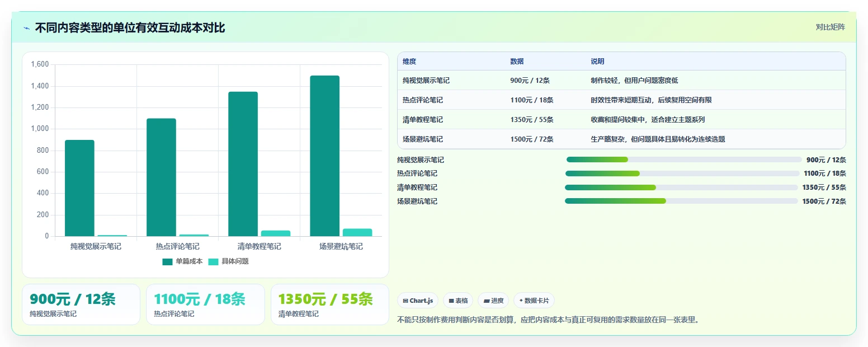Screen dimensions: 868x347
Task: Click the 清单教程笔记 progress bar
Action: click(681, 187)
